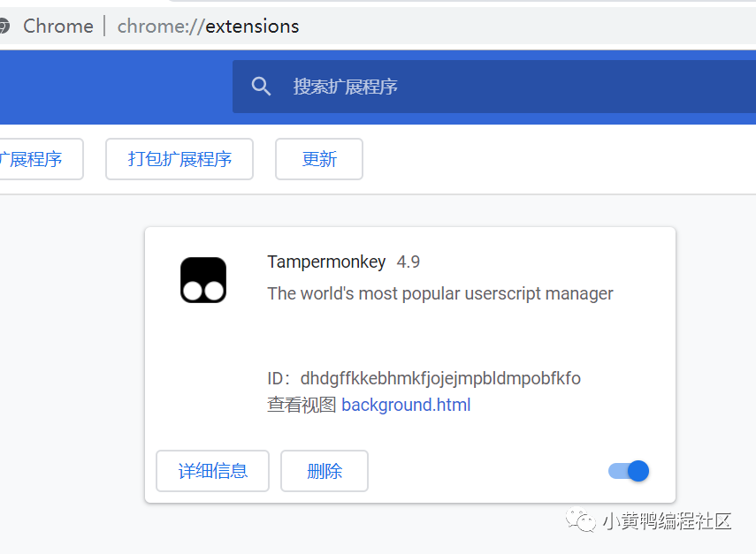Click the Tampermonkey extension icon
The height and width of the screenshot is (554, 756).
(x=203, y=280)
